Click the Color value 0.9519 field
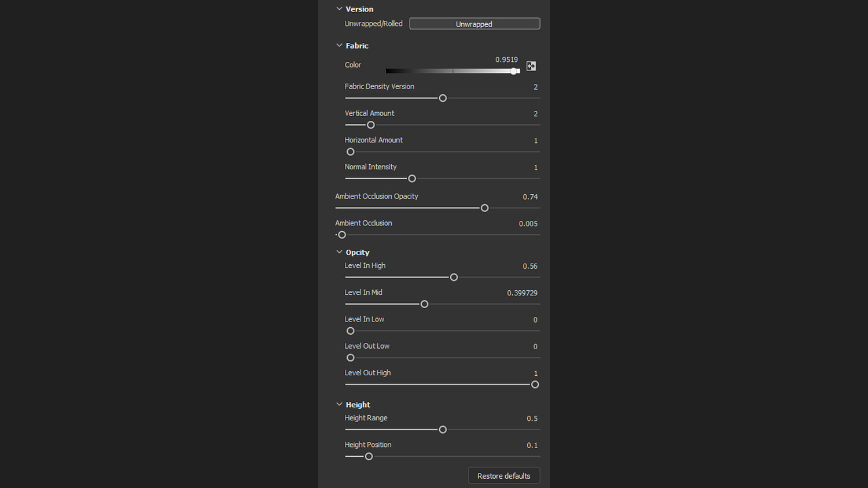 pyautogui.click(x=506, y=60)
